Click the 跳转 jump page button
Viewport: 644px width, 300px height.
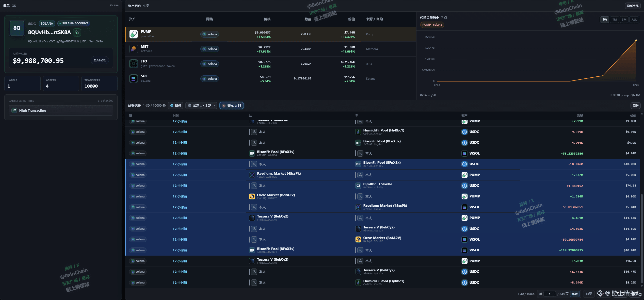(575, 294)
